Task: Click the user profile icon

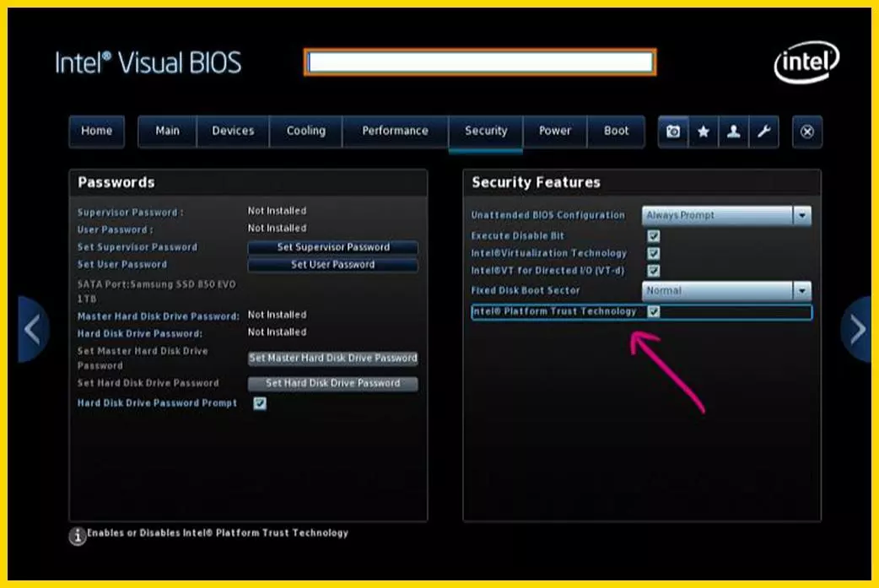Action: coord(733,132)
